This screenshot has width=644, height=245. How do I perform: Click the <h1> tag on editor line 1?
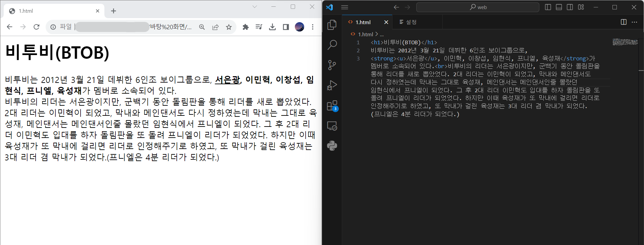[377, 43]
